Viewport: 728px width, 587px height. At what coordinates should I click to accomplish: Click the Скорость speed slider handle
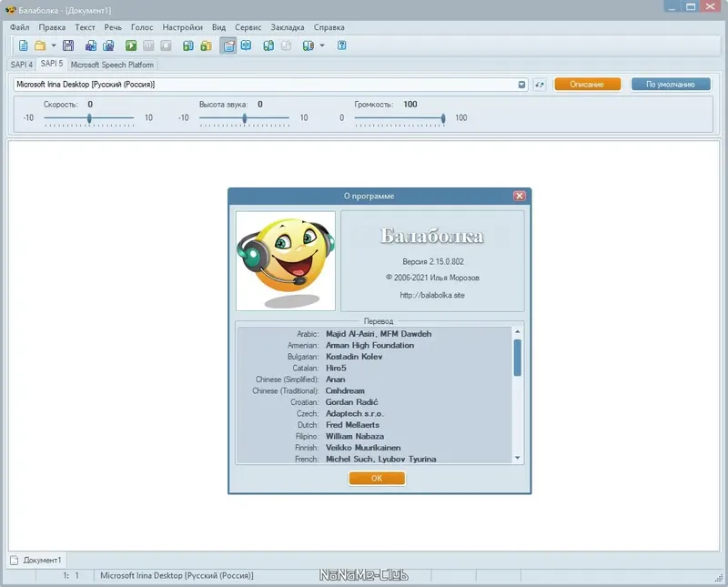[x=89, y=118]
